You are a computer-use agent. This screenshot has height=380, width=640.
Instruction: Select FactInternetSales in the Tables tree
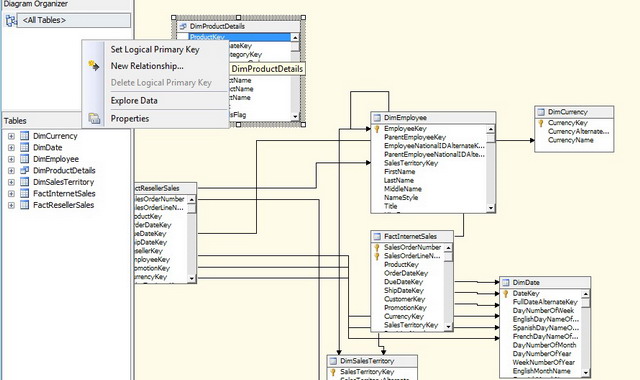(64, 193)
